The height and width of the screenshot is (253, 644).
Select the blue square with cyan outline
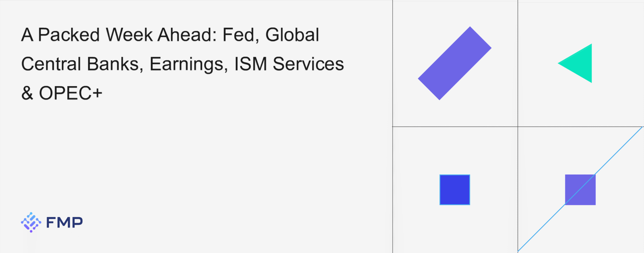point(455,190)
